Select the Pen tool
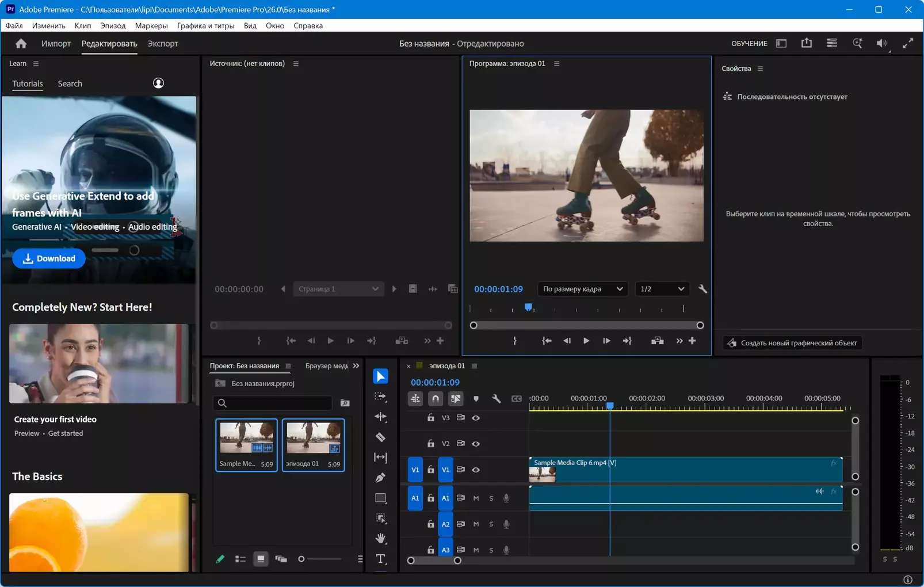This screenshot has height=587, width=924. pos(380,478)
